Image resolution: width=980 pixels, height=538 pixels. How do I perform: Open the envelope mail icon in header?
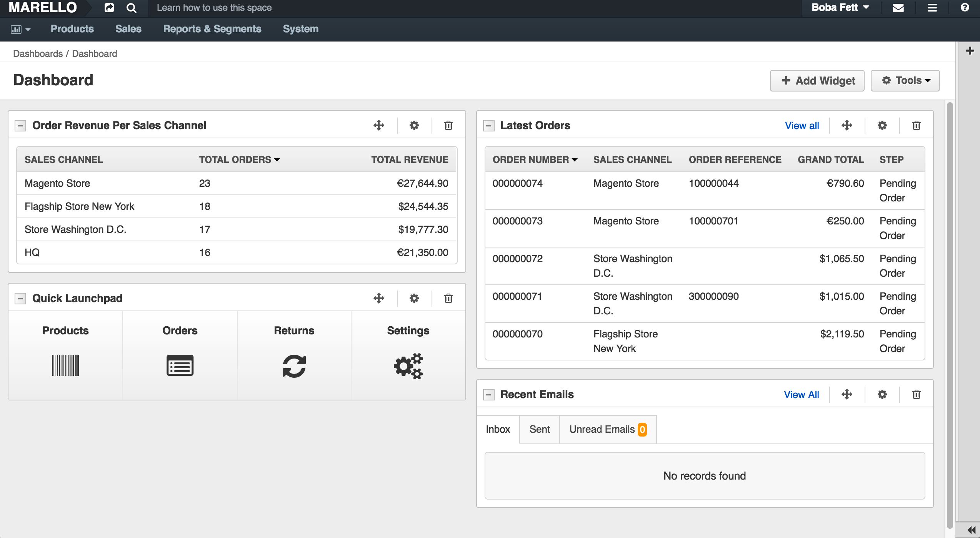pos(898,8)
